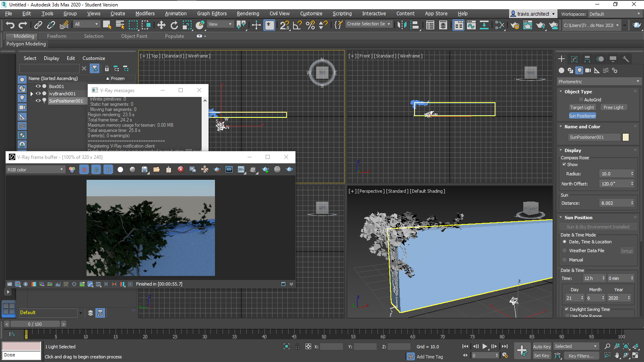Image resolution: width=644 pixels, height=362 pixels.
Task: Select the Rotate tool on main toolbar
Action: pos(173,25)
